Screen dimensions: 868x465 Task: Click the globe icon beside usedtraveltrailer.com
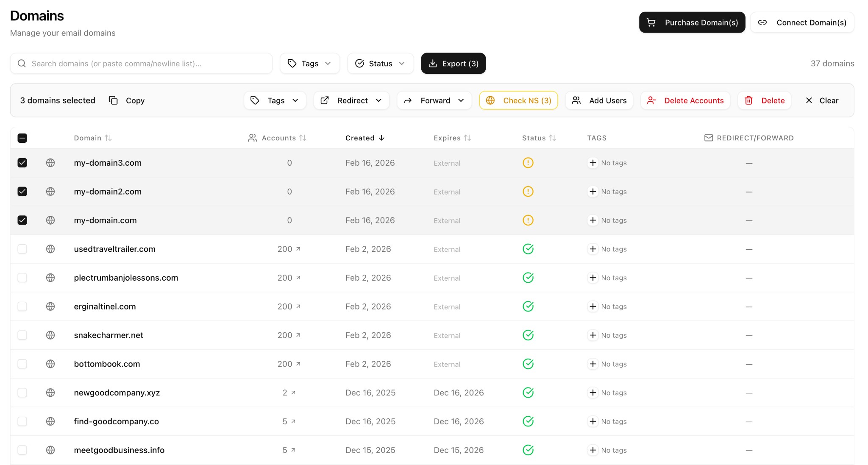[50, 249]
